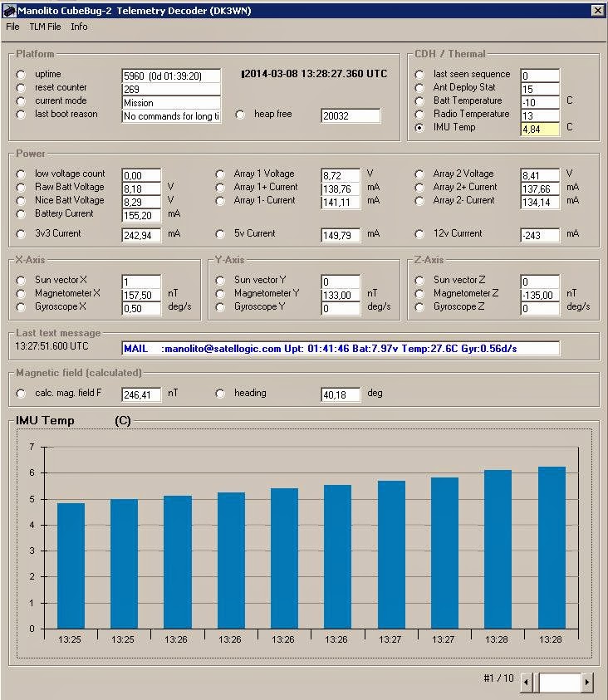Screen dimensions: 608x700
Task: Plot Array 2+ Current via its radio button
Action: point(419,188)
